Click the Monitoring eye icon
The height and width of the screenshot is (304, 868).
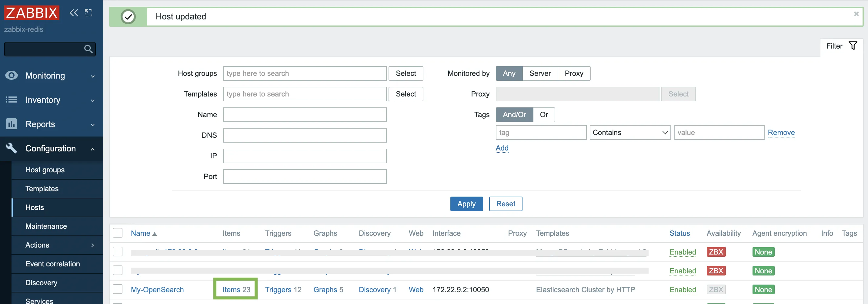(x=12, y=76)
